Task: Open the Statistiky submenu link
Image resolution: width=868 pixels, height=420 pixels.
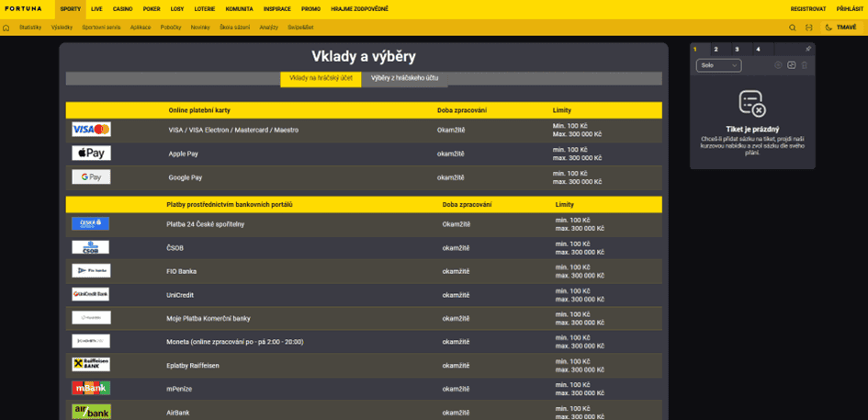Action: [x=30, y=28]
